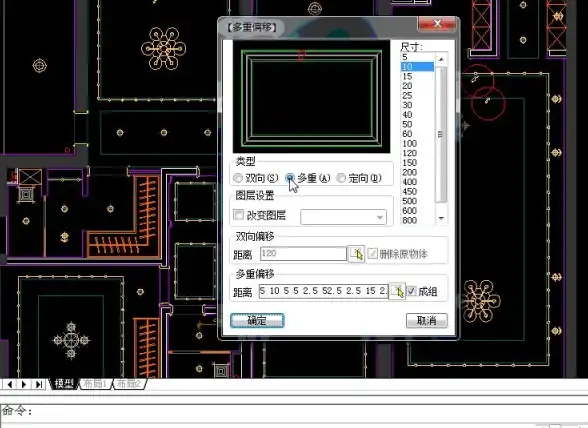
Task: Switch to the 模型 tab
Action: 64,383
